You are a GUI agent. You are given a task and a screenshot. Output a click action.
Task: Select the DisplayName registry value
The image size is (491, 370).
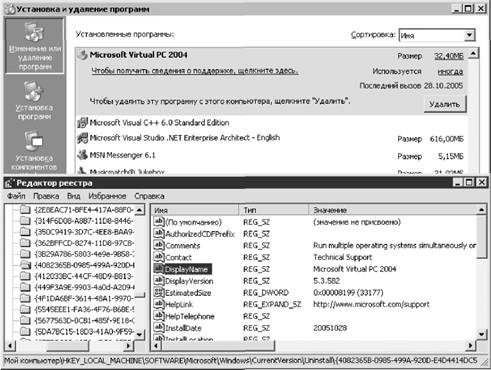186,269
